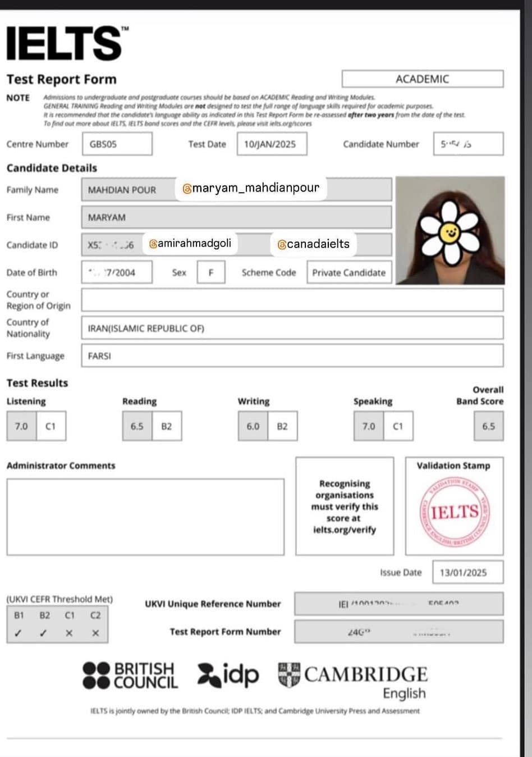The image size is (532, 757).
Task: Click the cross under UKVI C2
Action: point(95,633)
